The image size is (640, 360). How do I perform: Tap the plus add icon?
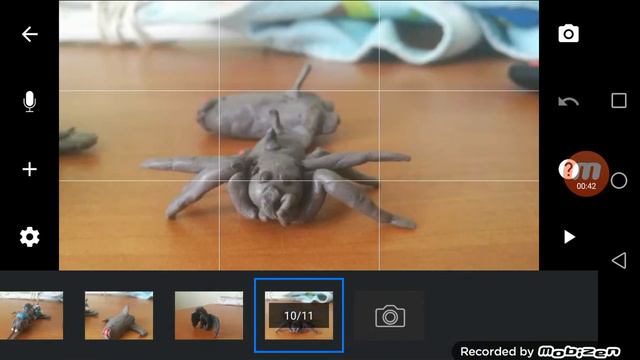(x=29, y=169)
